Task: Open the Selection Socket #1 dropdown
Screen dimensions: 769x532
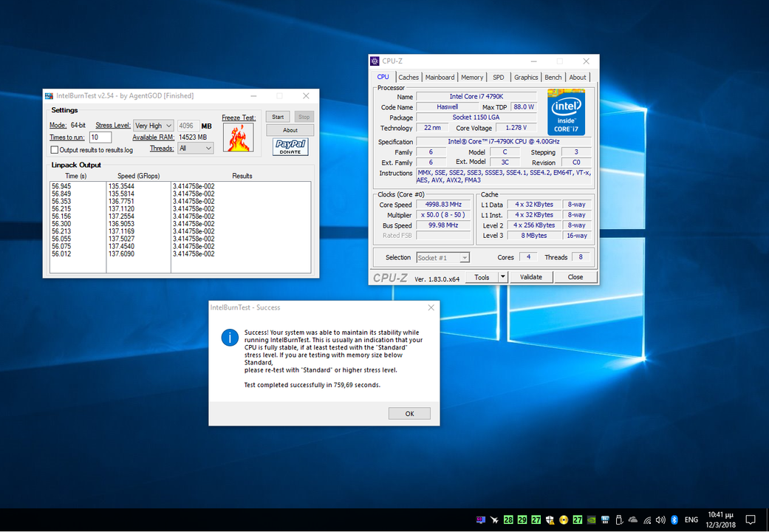Action: click(443, 258)
